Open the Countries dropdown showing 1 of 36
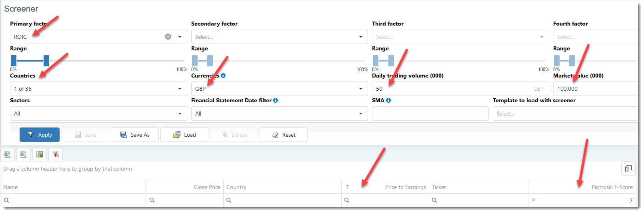This screenshot has width=644, height=213. point(98,89)
